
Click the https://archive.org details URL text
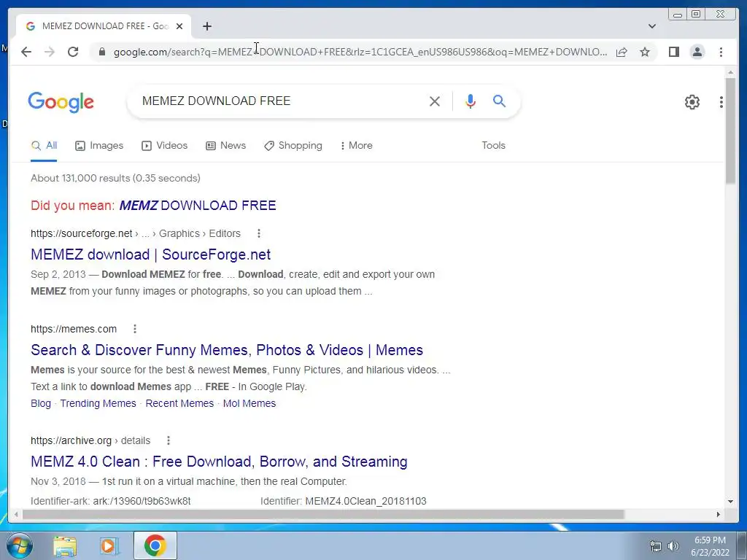tap(90, 441)
